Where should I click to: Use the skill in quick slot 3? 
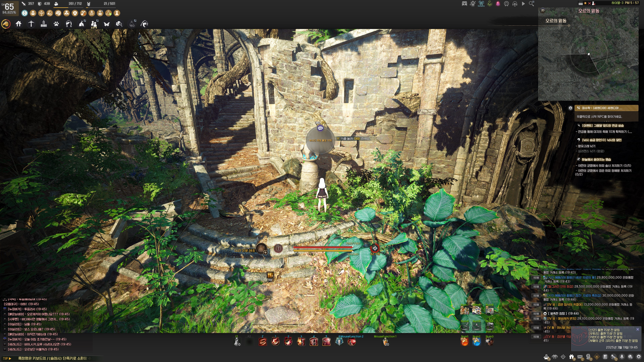pyautogui.click(x=301, y=342)
